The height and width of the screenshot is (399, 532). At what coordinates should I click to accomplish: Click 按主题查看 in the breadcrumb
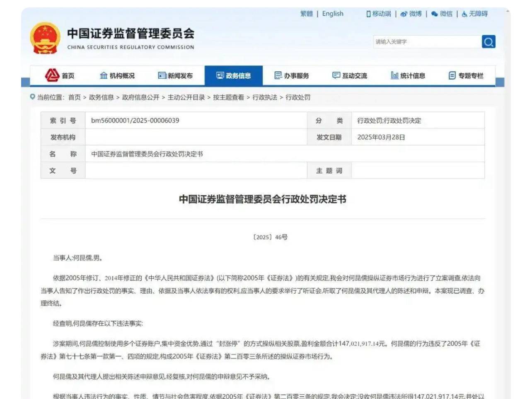coord(229,97)
